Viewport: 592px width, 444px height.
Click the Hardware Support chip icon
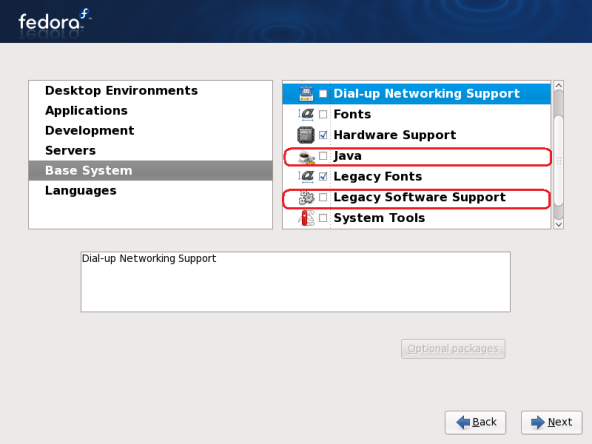306,135
